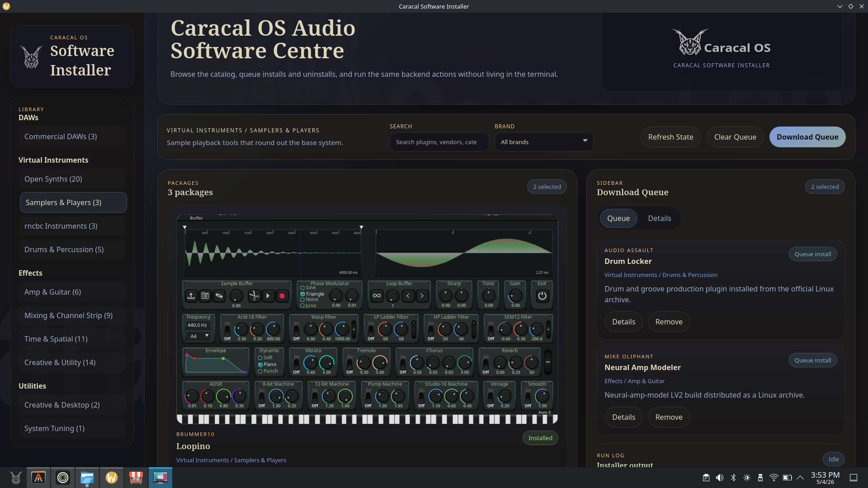Image resolution: width=868 pixels, height=488 pixels.
Task: Click the Loopino package title
Action: pos(193,446)
